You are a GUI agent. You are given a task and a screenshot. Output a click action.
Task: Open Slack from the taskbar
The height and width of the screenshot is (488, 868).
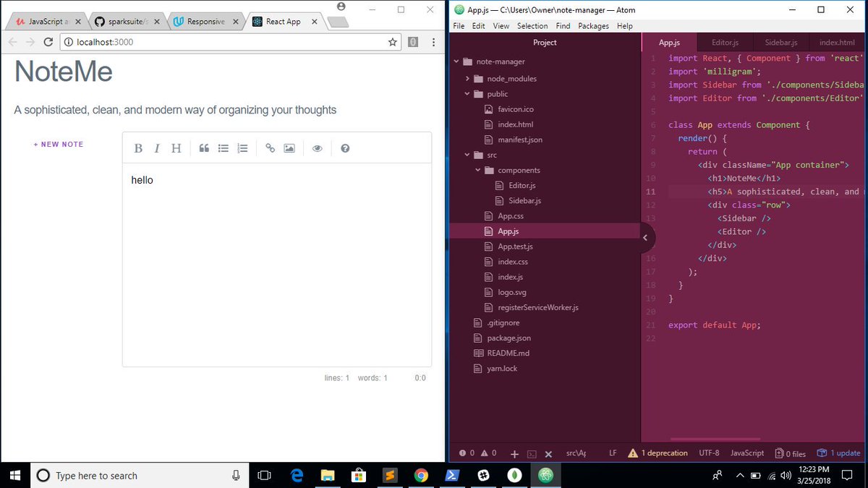(x=483, y=475)
